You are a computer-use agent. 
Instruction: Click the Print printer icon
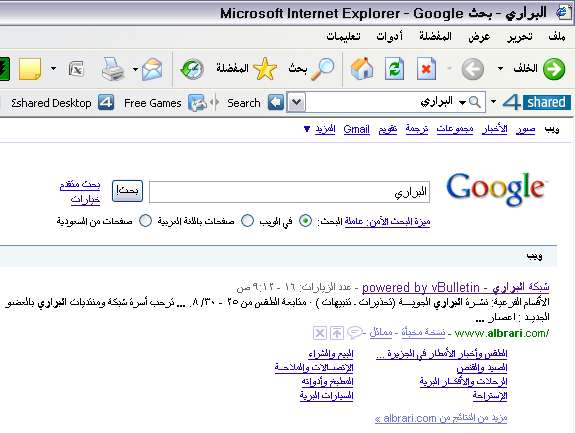tap(113, 69)
